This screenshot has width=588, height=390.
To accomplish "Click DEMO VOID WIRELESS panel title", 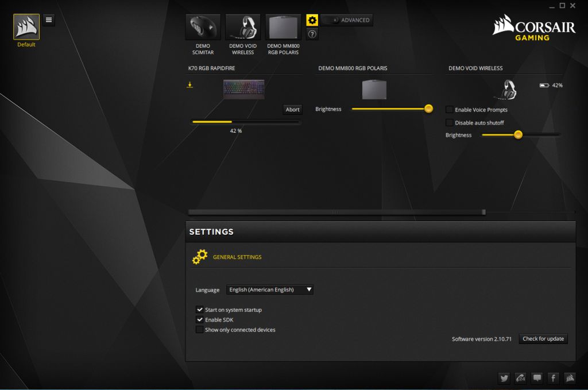I will pos(475,68).
